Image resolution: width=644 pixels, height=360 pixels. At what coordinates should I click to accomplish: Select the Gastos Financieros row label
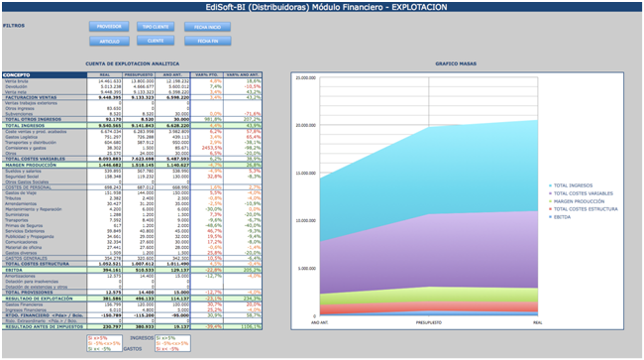pyautogui.click(x=24, y=304)
